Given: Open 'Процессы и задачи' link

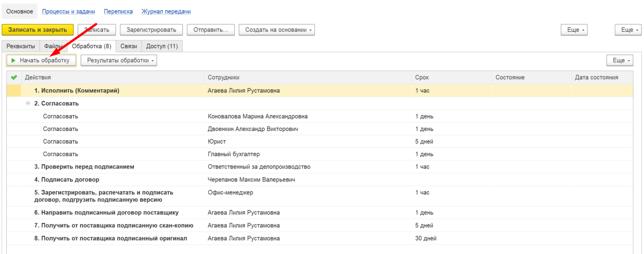Looking at the screenshot, I should 68,11.
